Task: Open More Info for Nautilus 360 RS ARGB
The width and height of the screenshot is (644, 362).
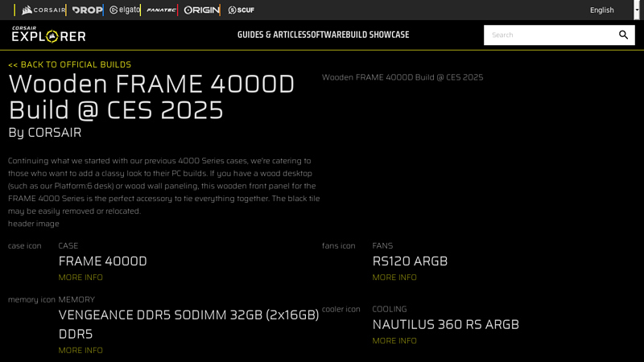Action: (x=394, y=340)
